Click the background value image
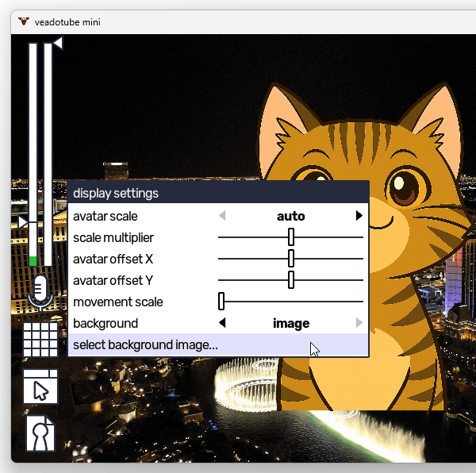Screen dimensions: 476x473 291,323
